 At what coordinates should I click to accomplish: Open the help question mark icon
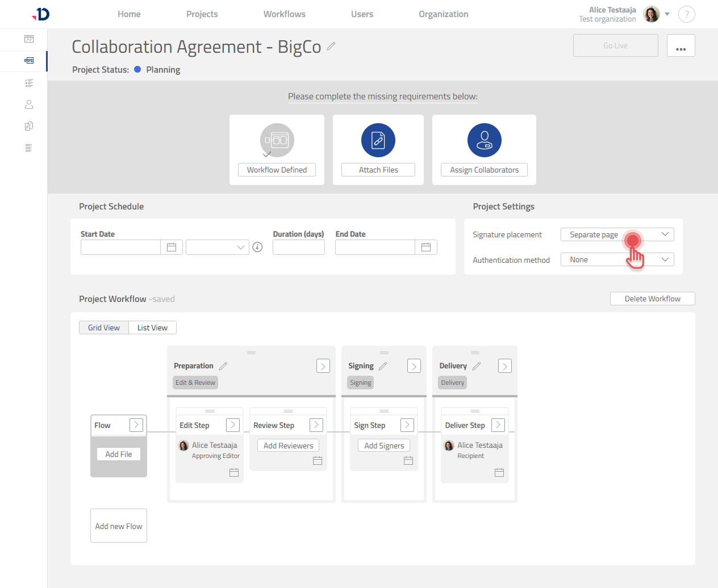(x=686, y=14)
